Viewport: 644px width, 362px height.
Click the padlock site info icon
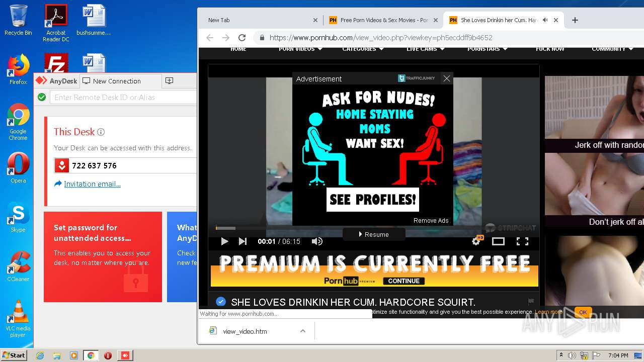tap(262, 38)
